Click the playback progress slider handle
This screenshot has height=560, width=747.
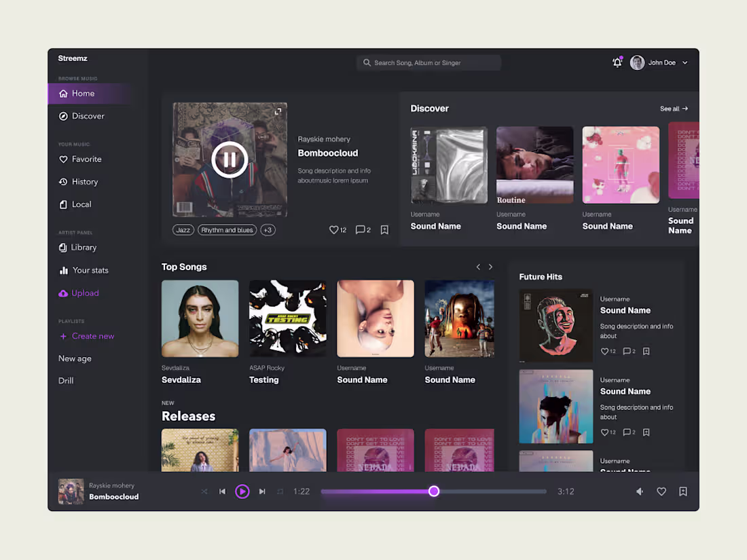[433, 491]
